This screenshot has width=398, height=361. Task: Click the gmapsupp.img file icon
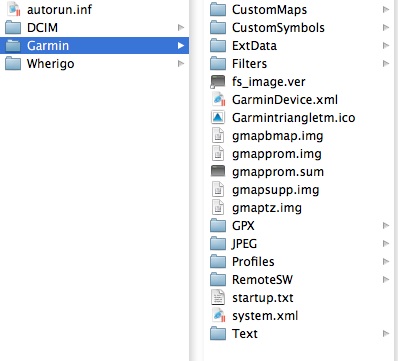tap(218, 189)
